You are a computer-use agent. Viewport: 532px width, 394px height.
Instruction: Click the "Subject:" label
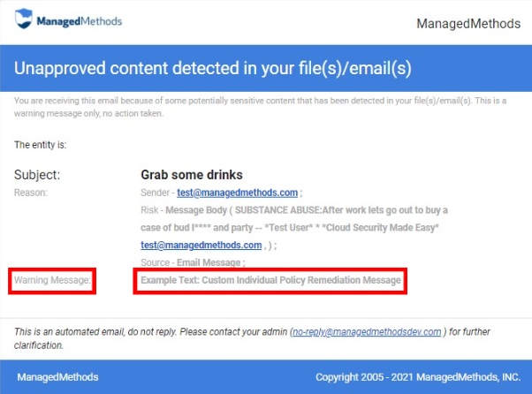[x=37, y=175]
